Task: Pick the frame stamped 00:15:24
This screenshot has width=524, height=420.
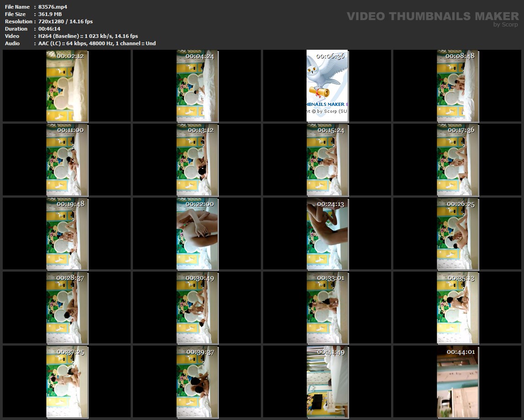Action: [x=327, y=160]
